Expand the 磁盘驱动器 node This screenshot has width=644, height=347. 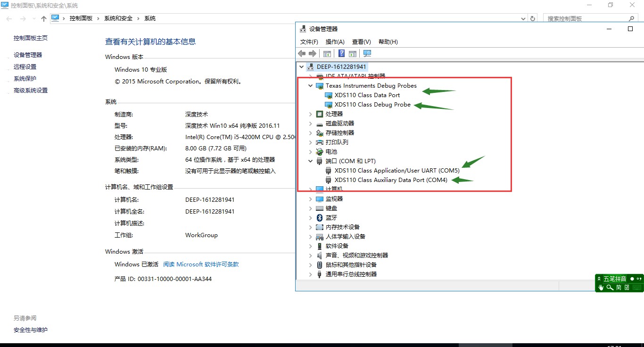click(311, 124)
